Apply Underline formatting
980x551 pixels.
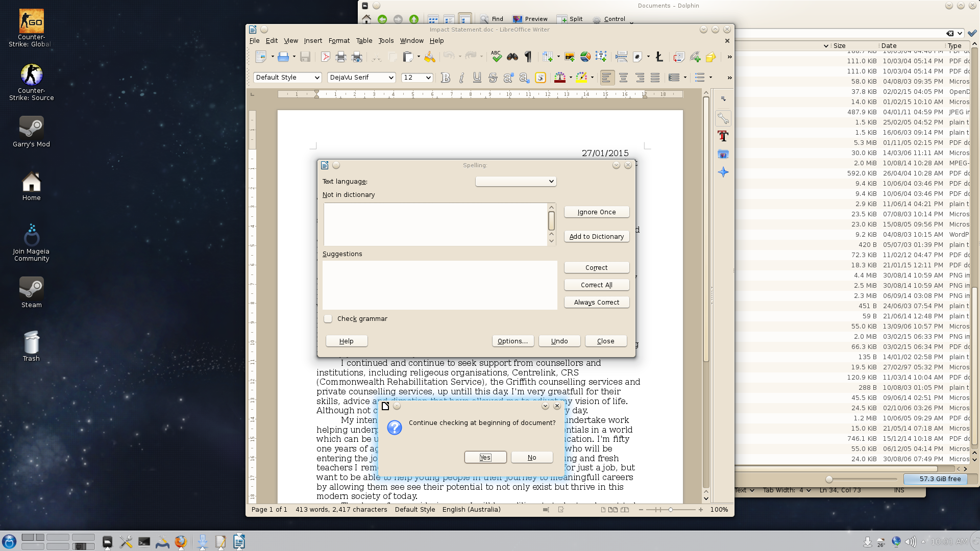coord(477,78)
